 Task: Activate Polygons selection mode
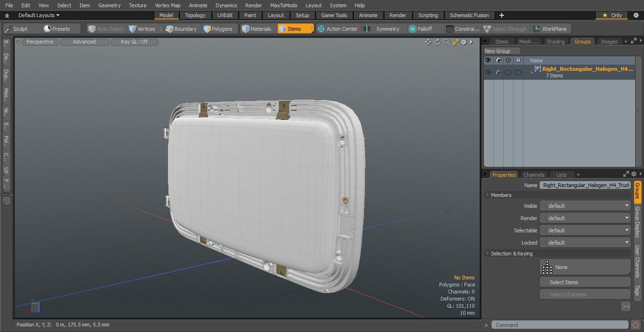218,29
